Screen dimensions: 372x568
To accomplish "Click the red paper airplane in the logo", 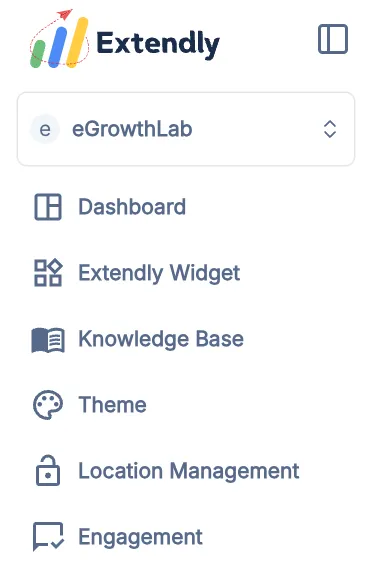I will tap(65, 14).
